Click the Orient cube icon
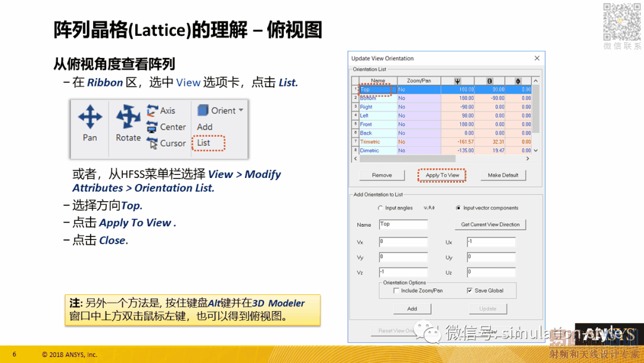644x363 pixels. pyautogui.click(x=203, y=110)
